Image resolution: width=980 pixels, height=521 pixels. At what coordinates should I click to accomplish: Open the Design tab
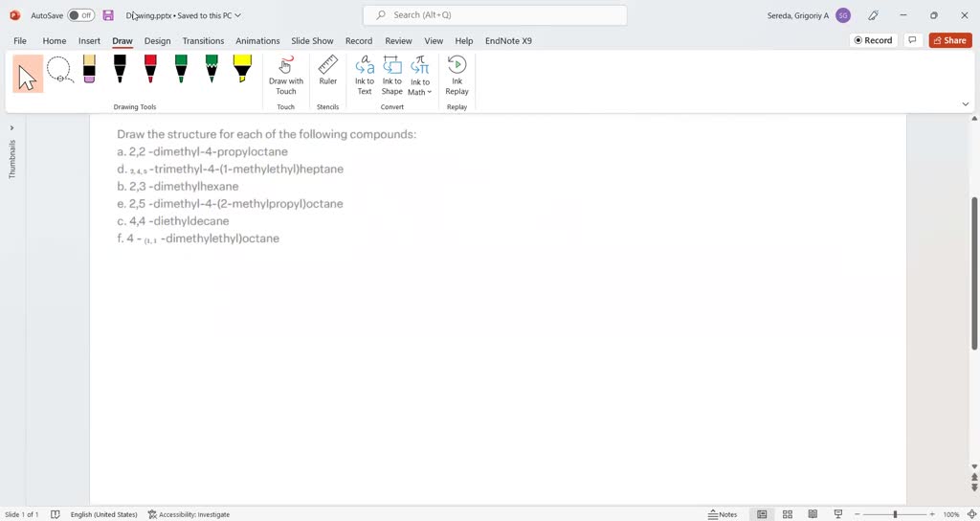(x=158, y=40)
